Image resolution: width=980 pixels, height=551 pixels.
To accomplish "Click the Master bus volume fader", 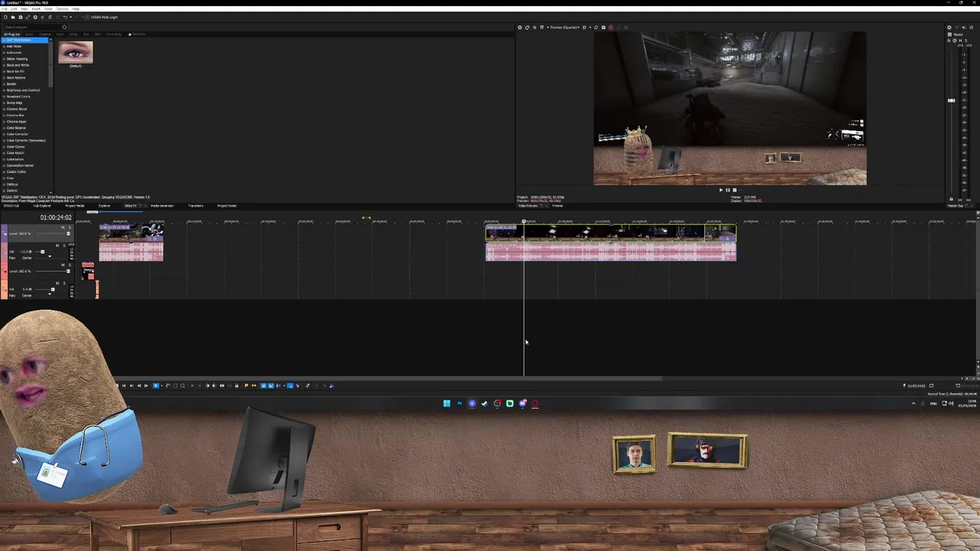I will (x=951, y=100).
